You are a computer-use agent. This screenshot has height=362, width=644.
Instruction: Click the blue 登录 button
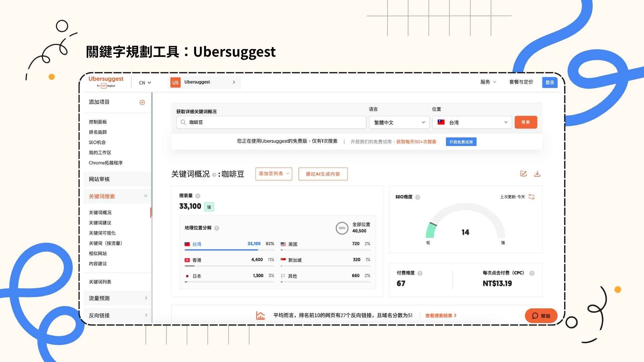(550, 82)
